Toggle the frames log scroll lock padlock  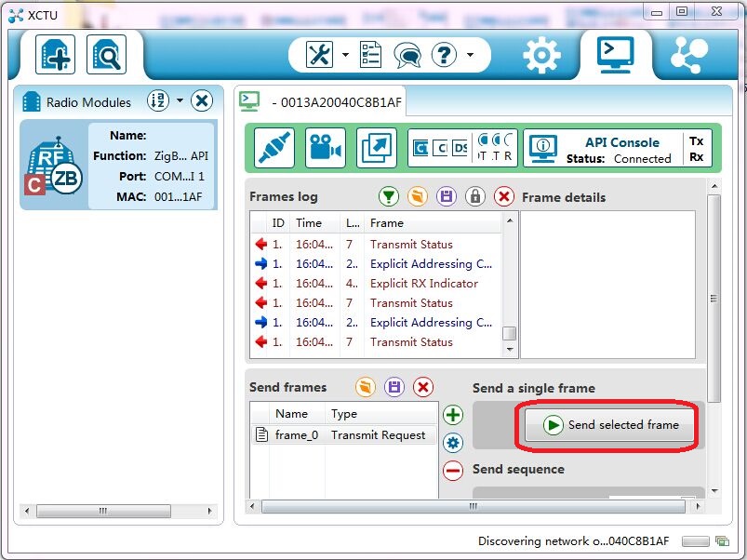[475, 196]
